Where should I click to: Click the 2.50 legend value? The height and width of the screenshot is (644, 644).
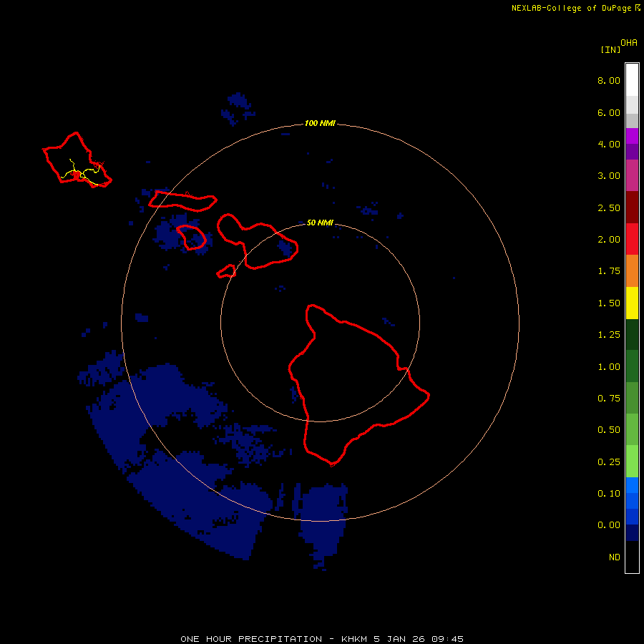click(x=609, y=208)
